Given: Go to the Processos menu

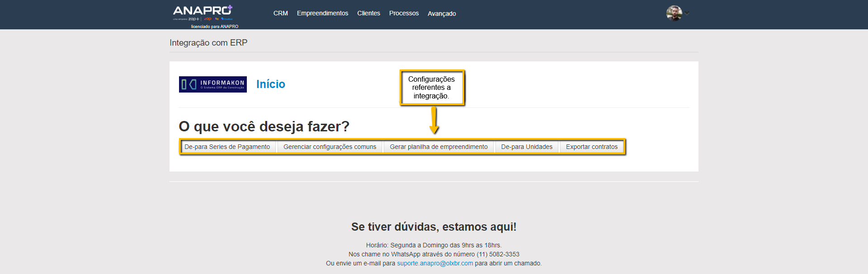Looking at the screenshot, I should click(x=404, y=13).
